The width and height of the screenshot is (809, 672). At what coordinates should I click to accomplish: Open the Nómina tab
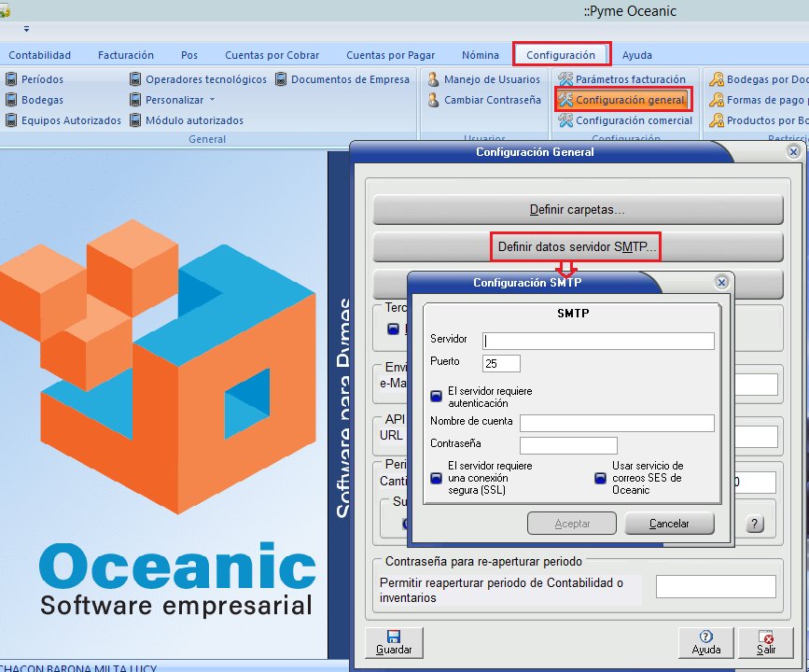[480, 55]
